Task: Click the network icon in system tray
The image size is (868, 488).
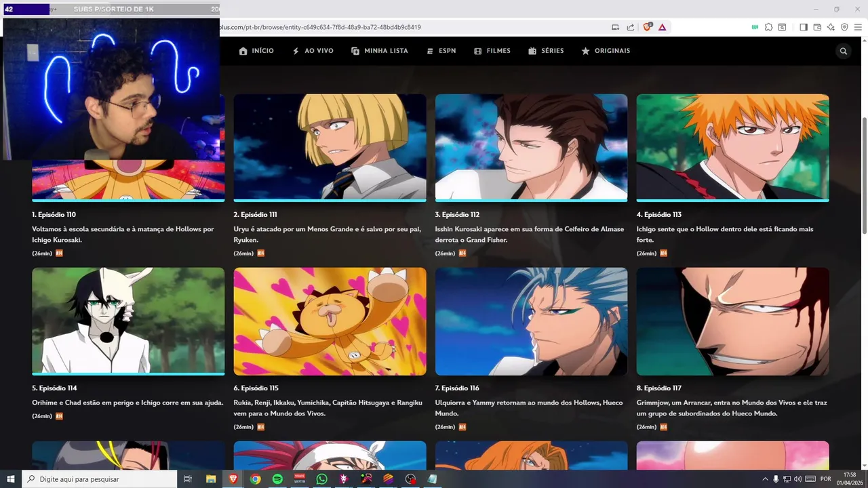Action: point(787,479)
